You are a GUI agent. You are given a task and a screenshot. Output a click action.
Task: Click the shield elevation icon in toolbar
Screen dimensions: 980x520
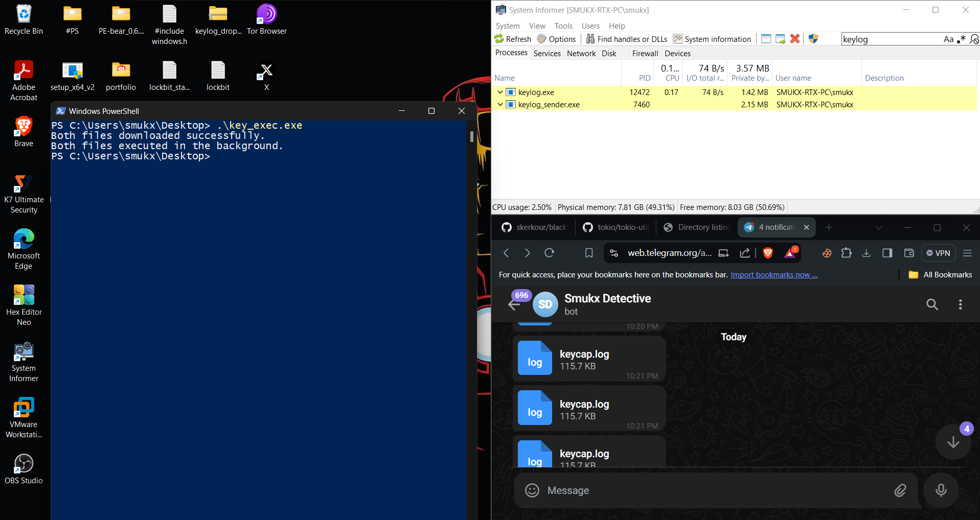click(x=813, y=39)
